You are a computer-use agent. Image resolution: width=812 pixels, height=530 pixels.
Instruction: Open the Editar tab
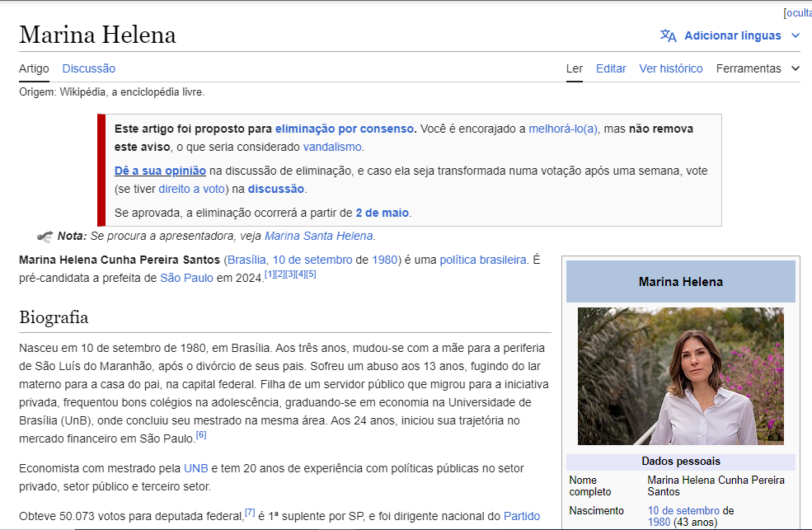click(611, 68)
